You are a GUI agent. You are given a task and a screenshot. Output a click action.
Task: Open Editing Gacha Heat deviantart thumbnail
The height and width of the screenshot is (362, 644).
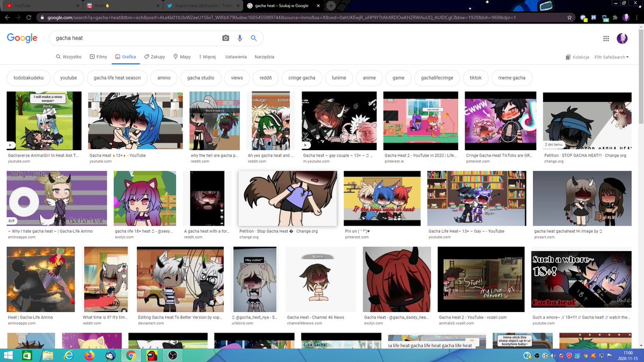[x=180, y=279]
